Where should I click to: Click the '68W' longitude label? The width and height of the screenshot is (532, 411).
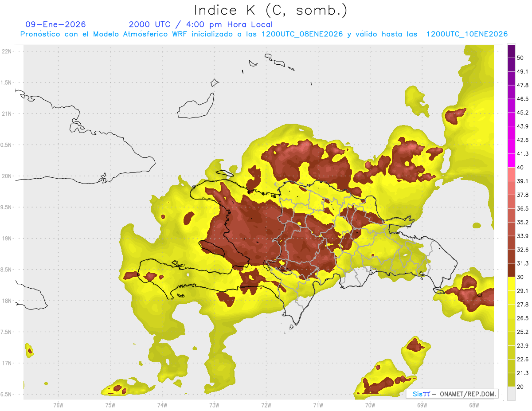click(x=474, y=405)
